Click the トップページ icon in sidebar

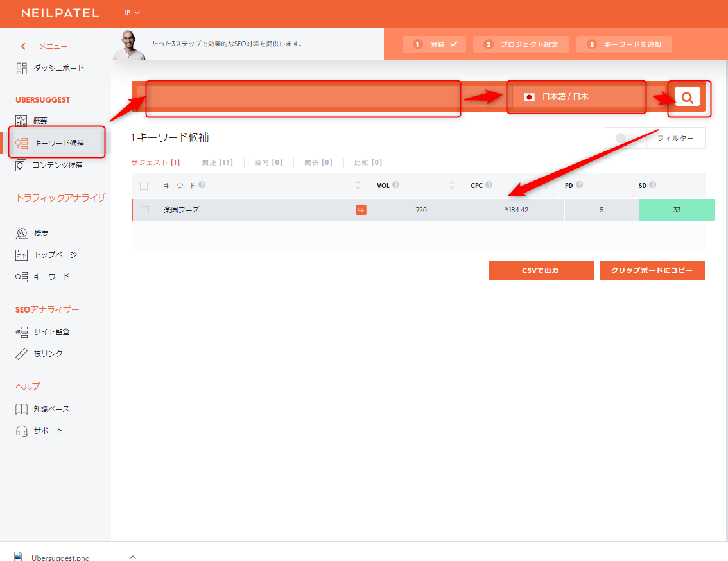coord(21,255)
